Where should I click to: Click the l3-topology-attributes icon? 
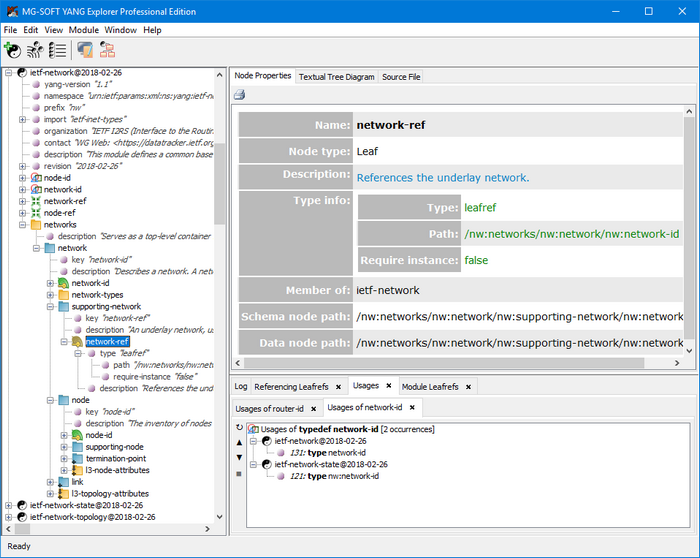tap(64, 494)
